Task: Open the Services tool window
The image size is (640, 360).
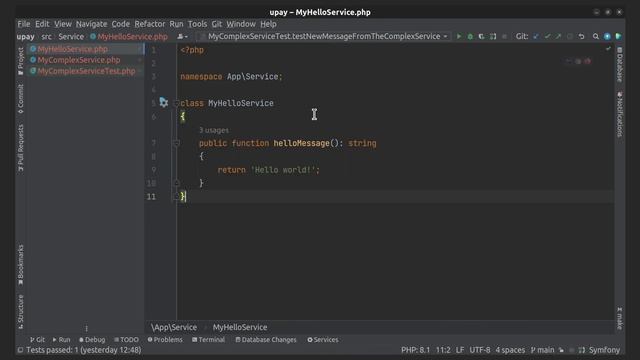Action: coord(323,340)
